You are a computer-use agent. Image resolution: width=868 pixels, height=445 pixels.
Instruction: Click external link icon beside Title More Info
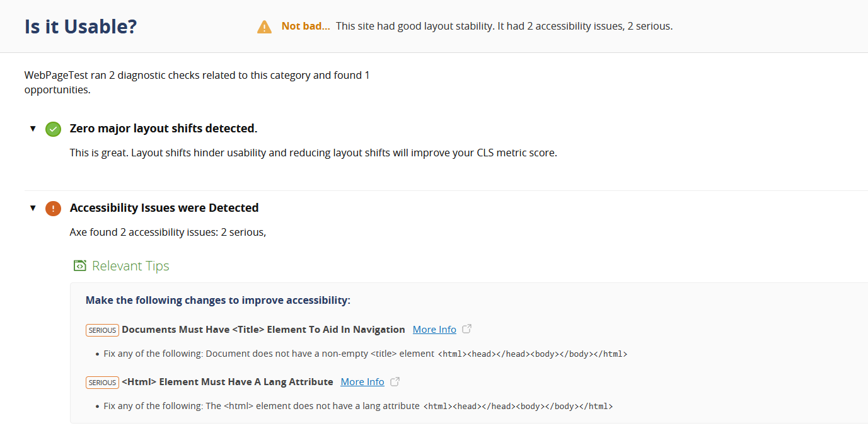467,329
